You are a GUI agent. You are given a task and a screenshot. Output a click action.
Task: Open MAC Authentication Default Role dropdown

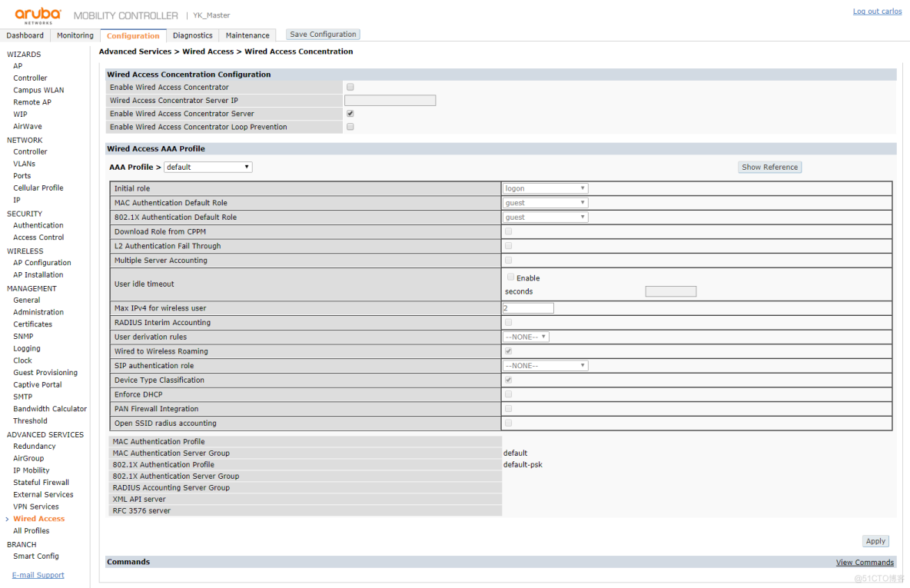coord(545,203)
